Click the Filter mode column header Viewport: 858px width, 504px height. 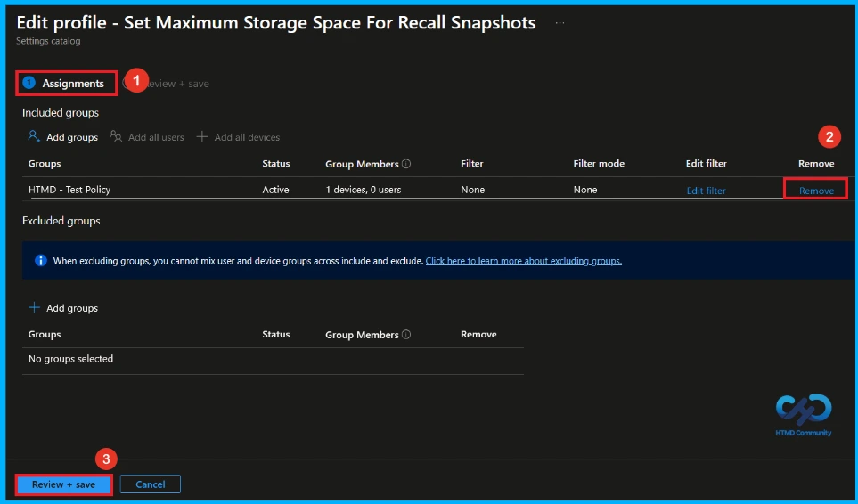click(599, 164)
